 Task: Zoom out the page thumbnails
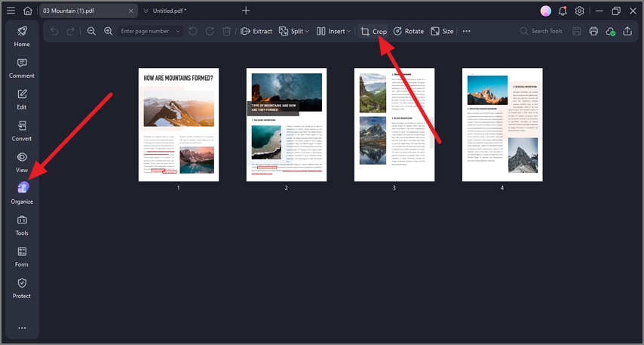pyautogui.click(x=91, y=31)
